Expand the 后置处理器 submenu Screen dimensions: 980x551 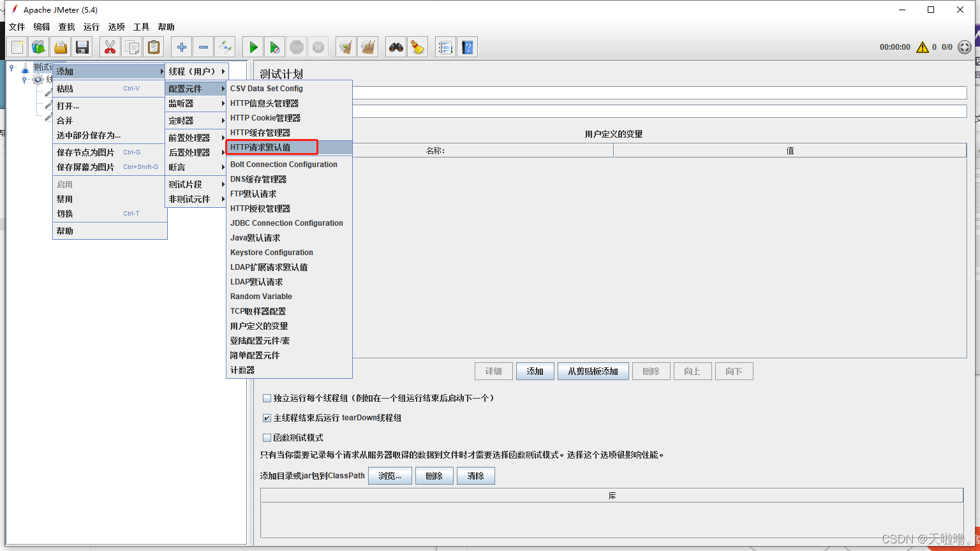(x=197, y=152)
